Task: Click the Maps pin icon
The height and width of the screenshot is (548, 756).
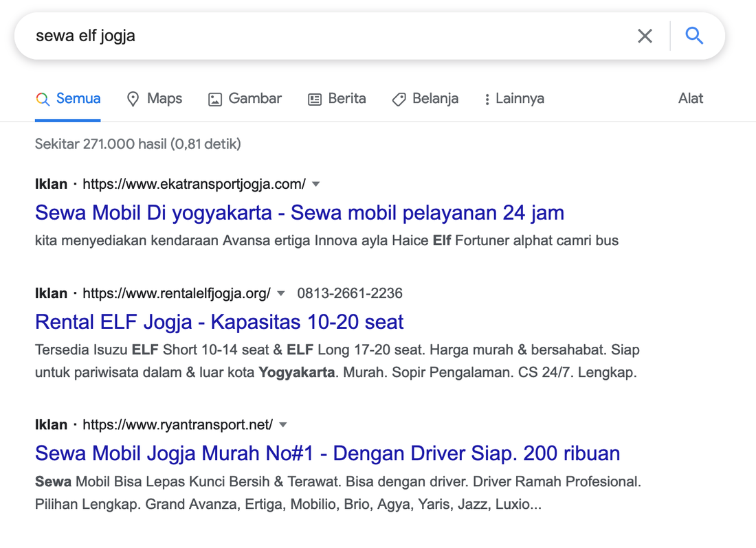Action: coord(133,100)
